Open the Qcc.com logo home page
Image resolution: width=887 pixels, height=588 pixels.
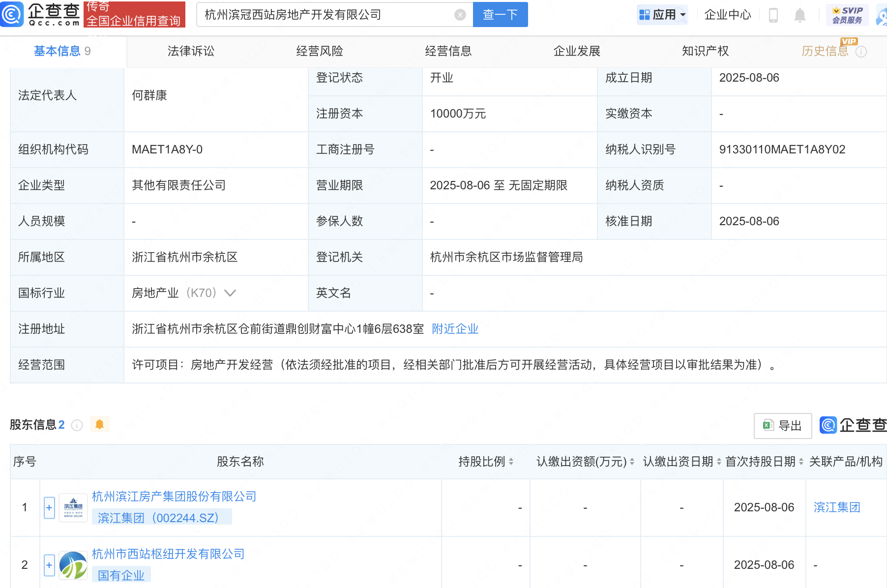(x=40, y=14)
